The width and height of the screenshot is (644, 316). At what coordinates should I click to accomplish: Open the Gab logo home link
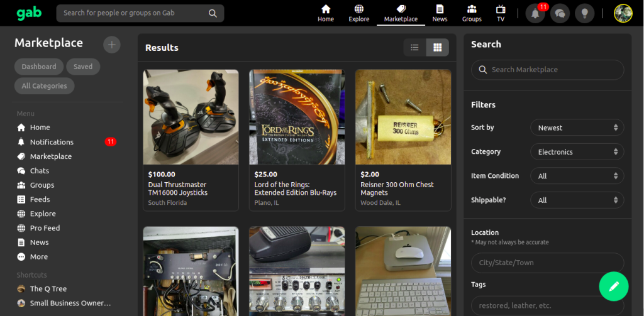click(29, 13)
